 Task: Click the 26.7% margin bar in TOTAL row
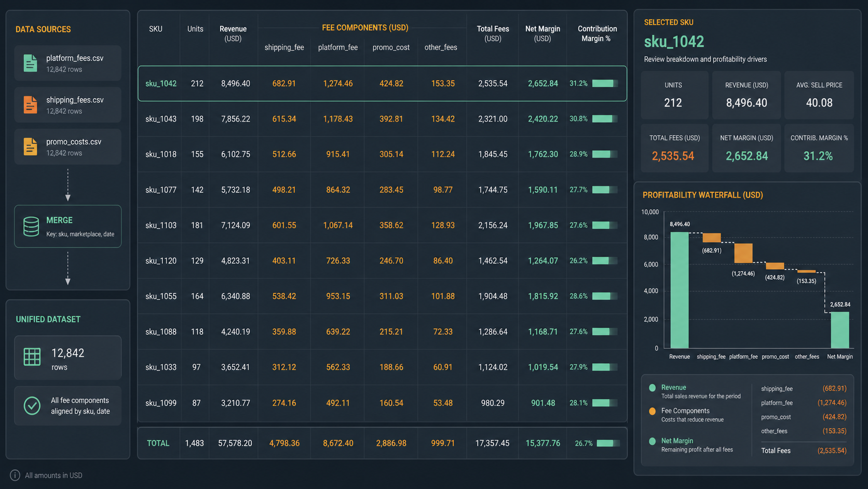coord(608,443)
